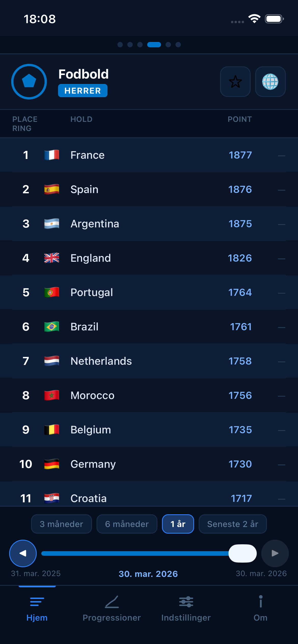Favorite Fodbold using the star icon

235,82
